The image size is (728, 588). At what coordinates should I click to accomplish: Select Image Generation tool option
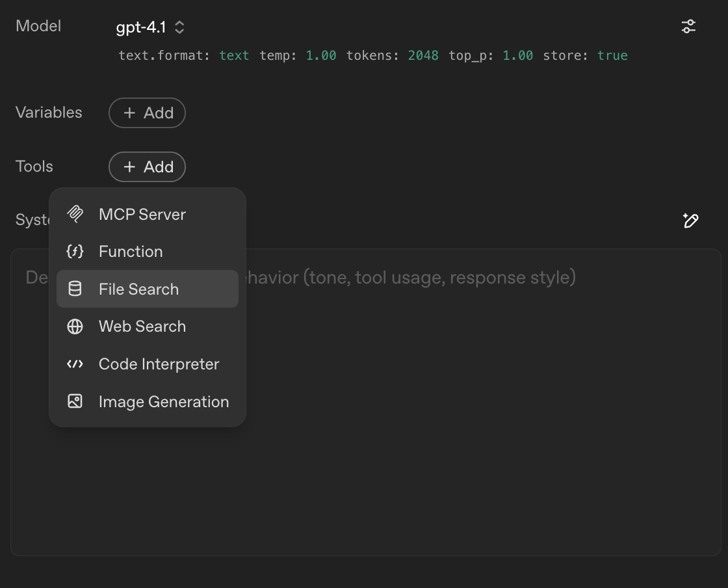click(147, 401)
